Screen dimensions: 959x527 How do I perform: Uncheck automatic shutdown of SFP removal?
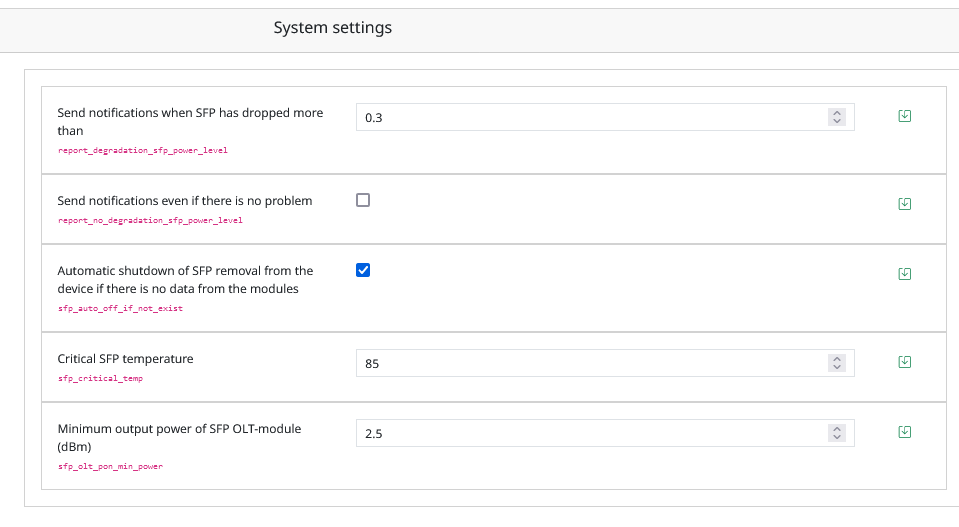(363, 270)
